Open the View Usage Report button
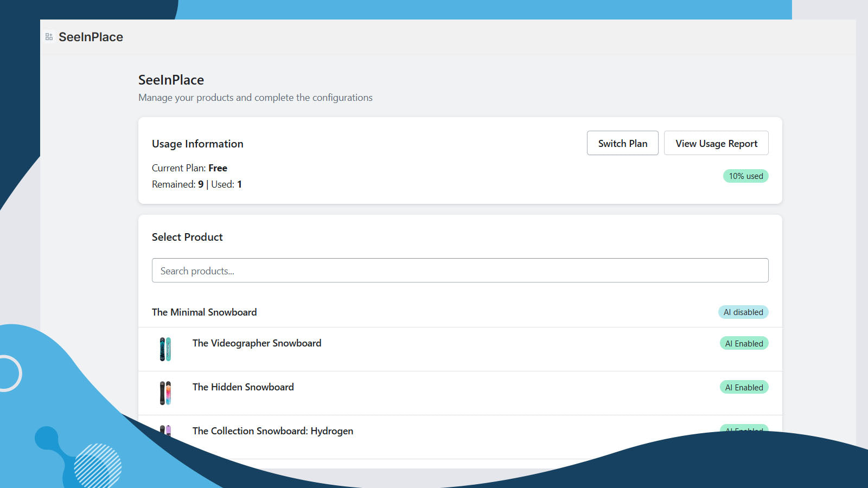The height and width of the screenshot is (488, 868). (x=716, y=143)
